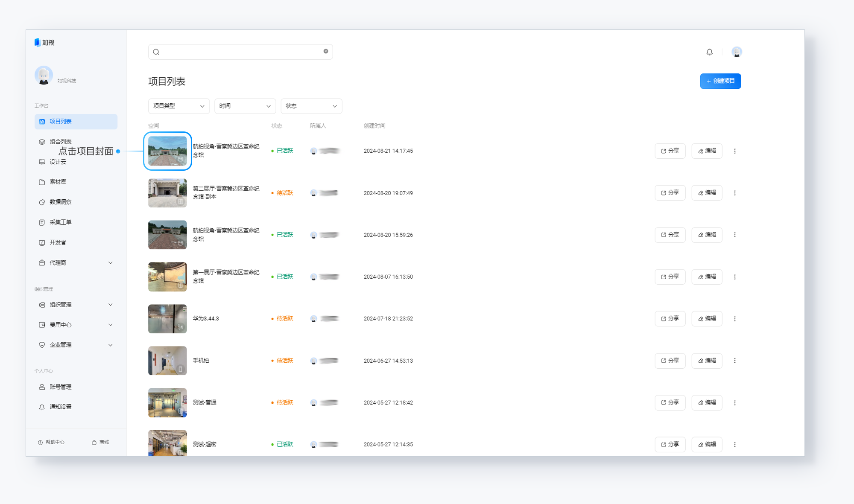
Task: Open 帮助中心 link at sidebar bottom
Action: [x=51, y=443]
